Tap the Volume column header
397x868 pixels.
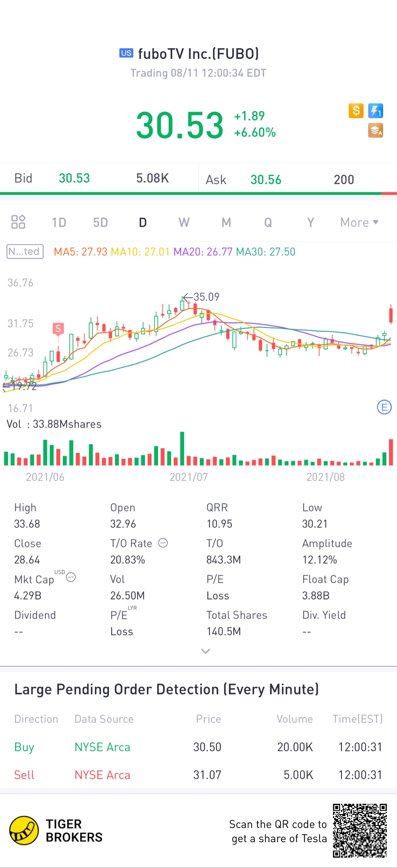(x=295, y=719)
